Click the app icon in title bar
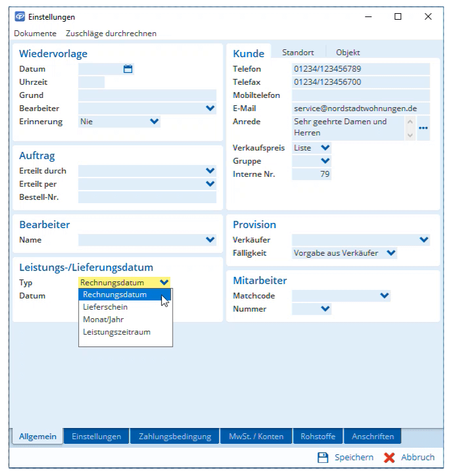Screen dimensions: 453x476 pyautogui.click(x=20, y=17)
